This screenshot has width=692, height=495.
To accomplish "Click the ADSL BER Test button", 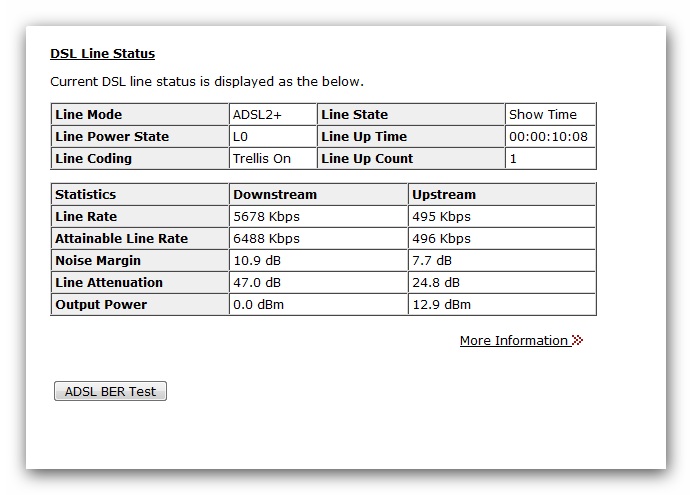I will tap(110, 391).
